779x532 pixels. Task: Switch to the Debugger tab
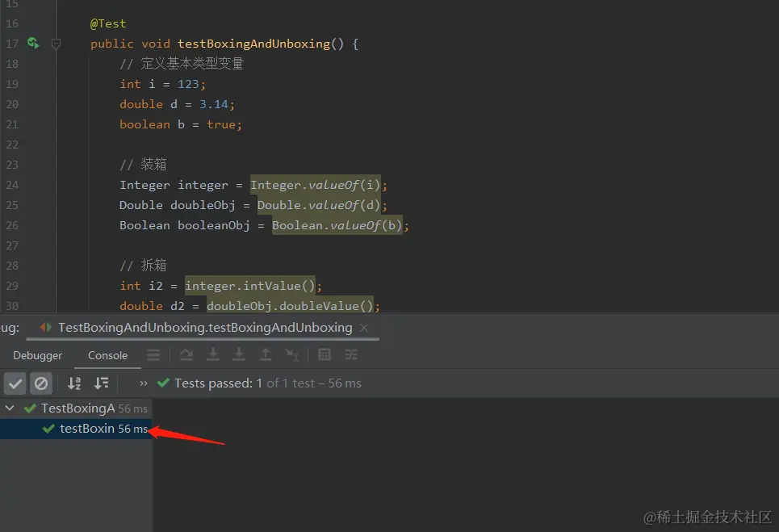[x=38, y=356]
